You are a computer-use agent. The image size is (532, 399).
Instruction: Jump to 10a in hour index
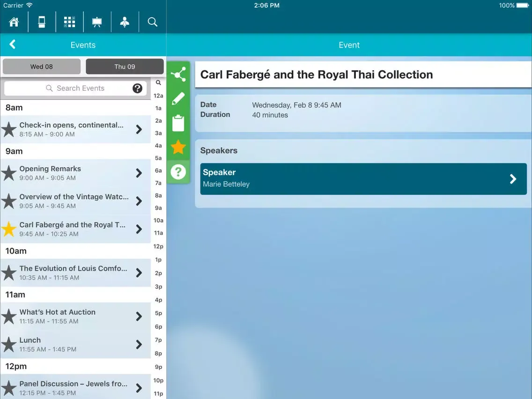[158, 221]
